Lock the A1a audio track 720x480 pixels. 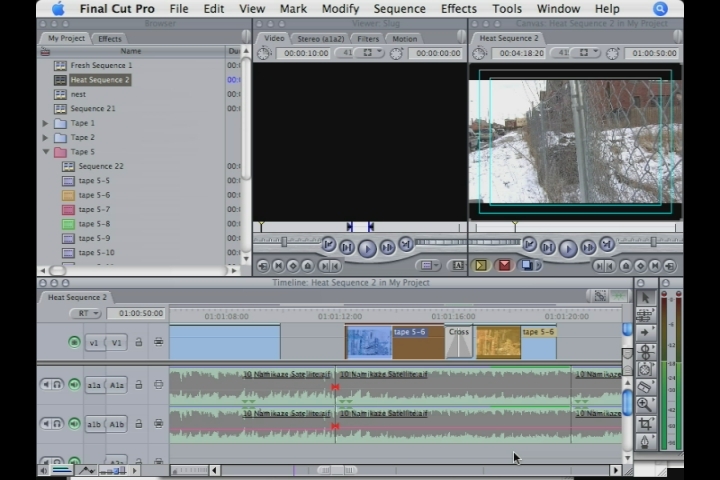point(138,384)
